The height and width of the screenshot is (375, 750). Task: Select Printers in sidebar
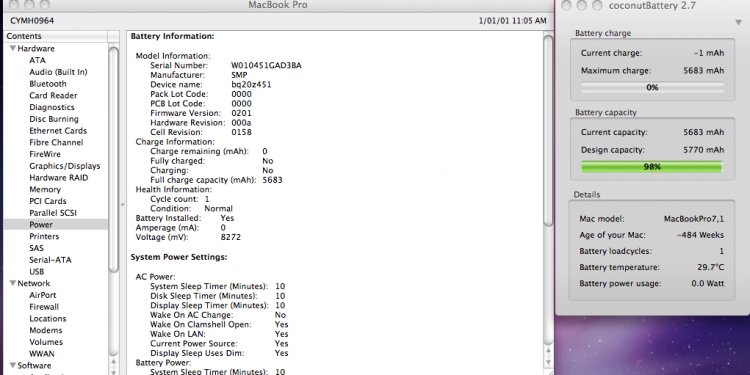point(44,236)
